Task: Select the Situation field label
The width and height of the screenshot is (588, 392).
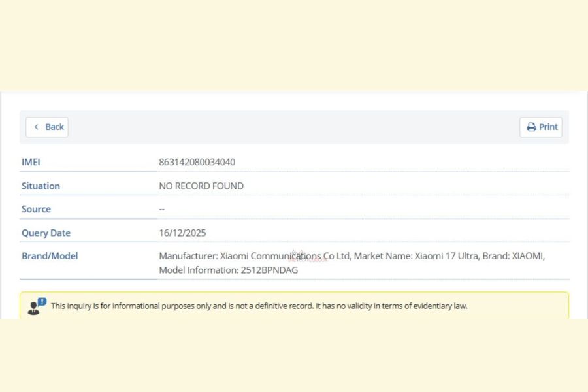Action: (x=41, y=186)
